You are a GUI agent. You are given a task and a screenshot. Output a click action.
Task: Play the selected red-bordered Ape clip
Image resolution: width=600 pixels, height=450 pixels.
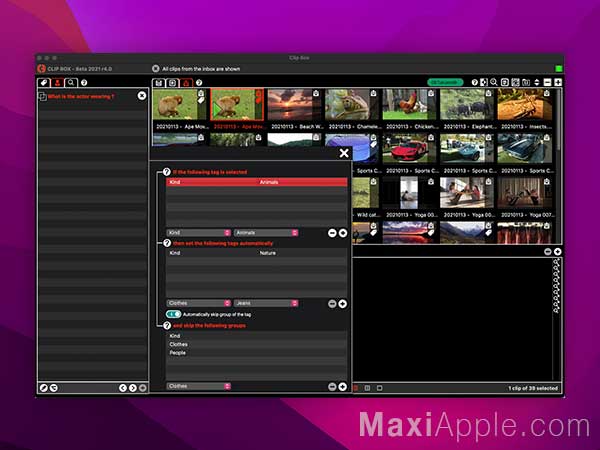point(217,110)
